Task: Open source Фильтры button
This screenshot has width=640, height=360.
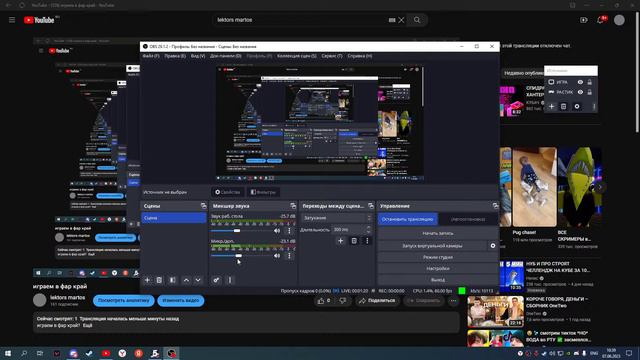Action: point(263,192)
